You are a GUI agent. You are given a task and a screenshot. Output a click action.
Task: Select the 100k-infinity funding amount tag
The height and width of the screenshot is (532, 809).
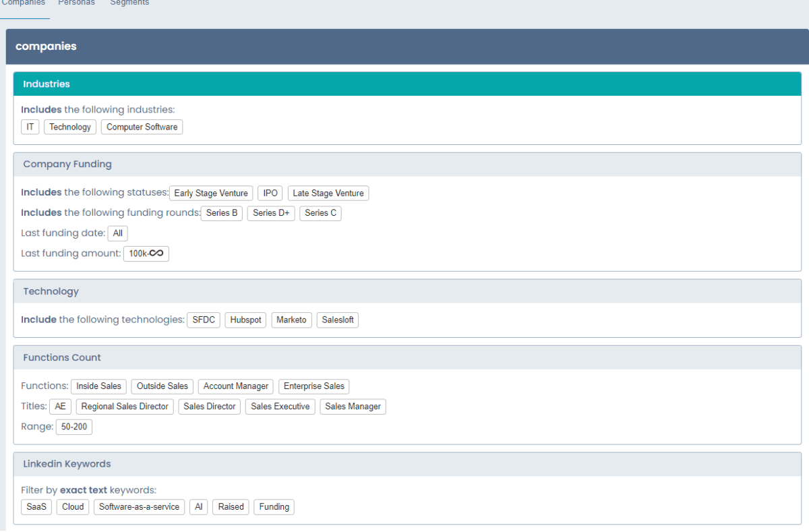(146, 254)
